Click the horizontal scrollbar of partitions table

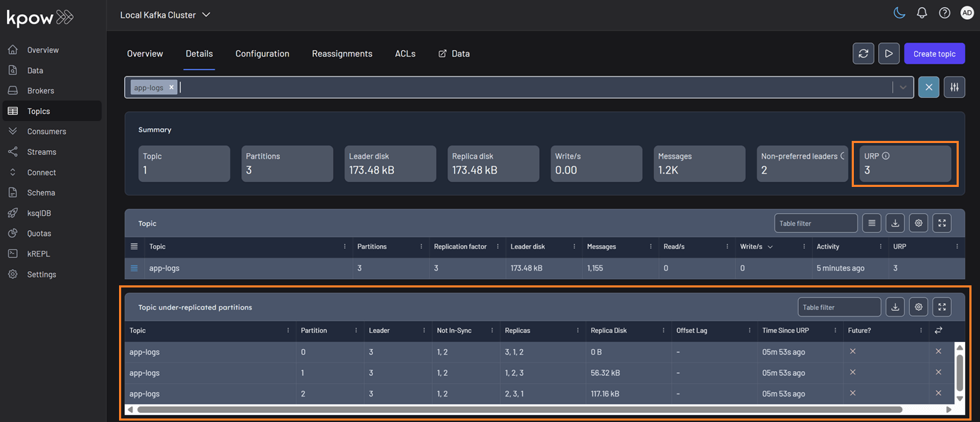519,409
